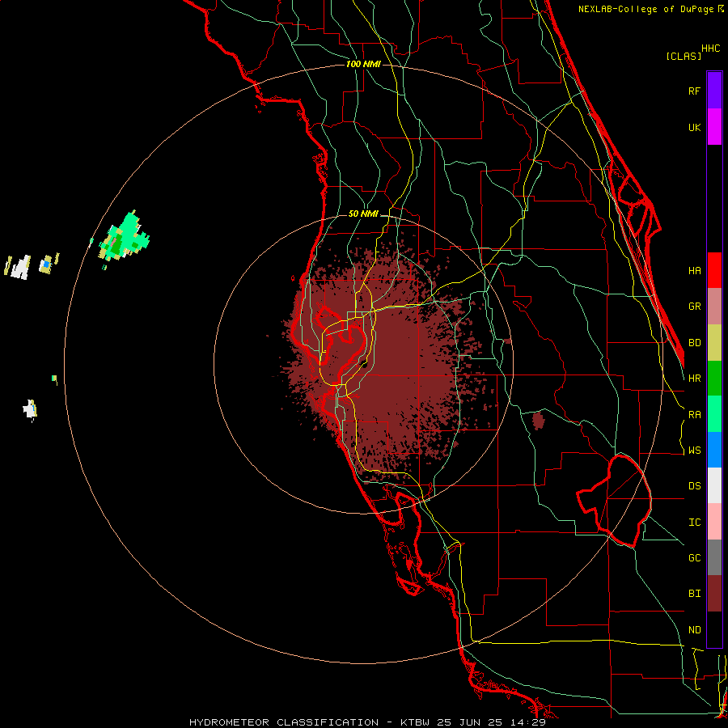Click the '[CLAS]' units label

coord(683,56)
